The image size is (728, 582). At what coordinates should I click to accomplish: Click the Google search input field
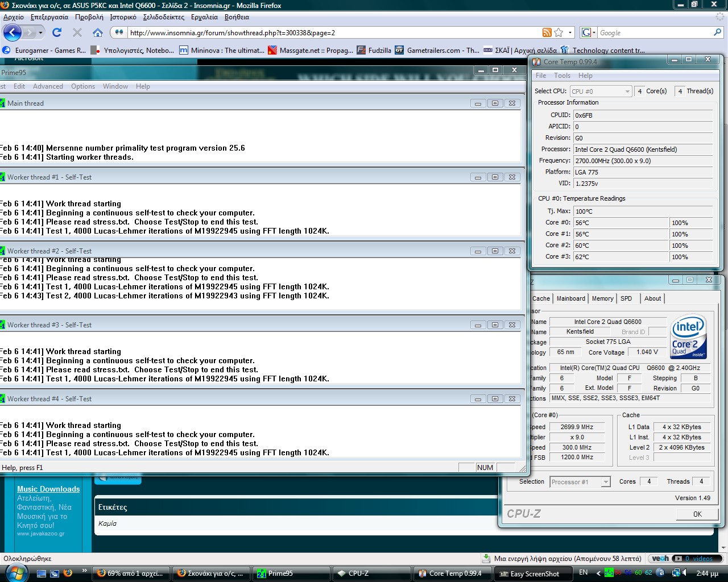click(x=655, y=32)
